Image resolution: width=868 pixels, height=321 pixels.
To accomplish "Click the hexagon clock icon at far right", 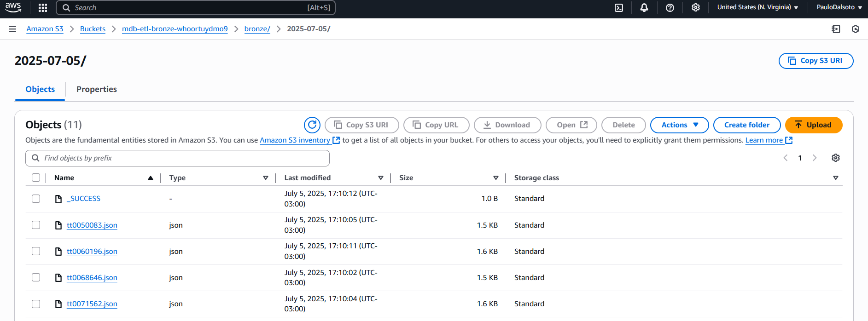I will [x=856, y=29].
